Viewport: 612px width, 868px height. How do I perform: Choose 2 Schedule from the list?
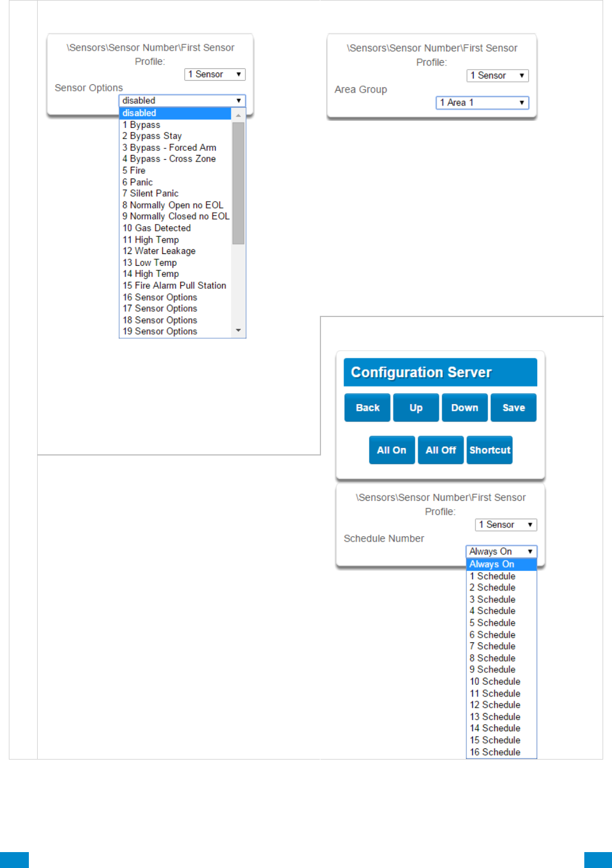point(501,588)
